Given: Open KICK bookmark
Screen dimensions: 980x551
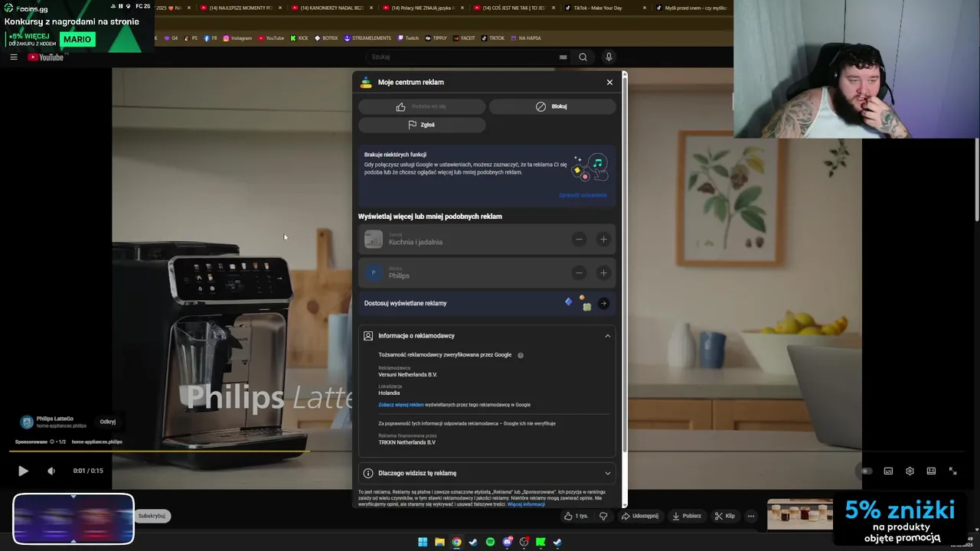Looking at the screenshot, I should [x=299, y=38].
